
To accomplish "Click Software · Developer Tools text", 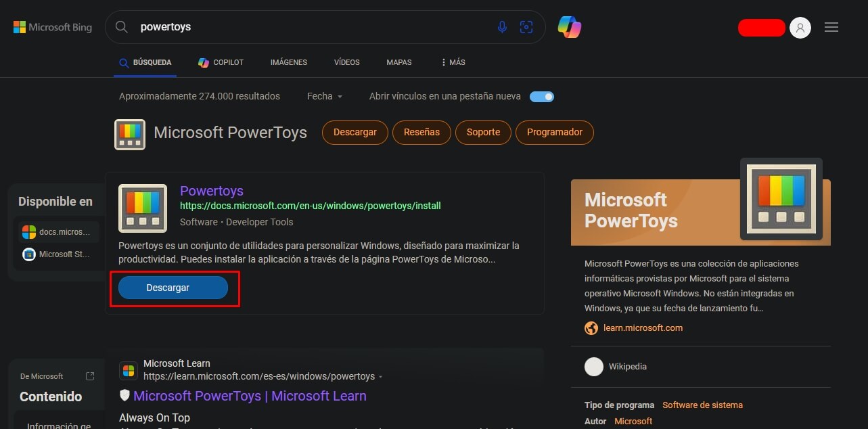I will click(237, 222).
